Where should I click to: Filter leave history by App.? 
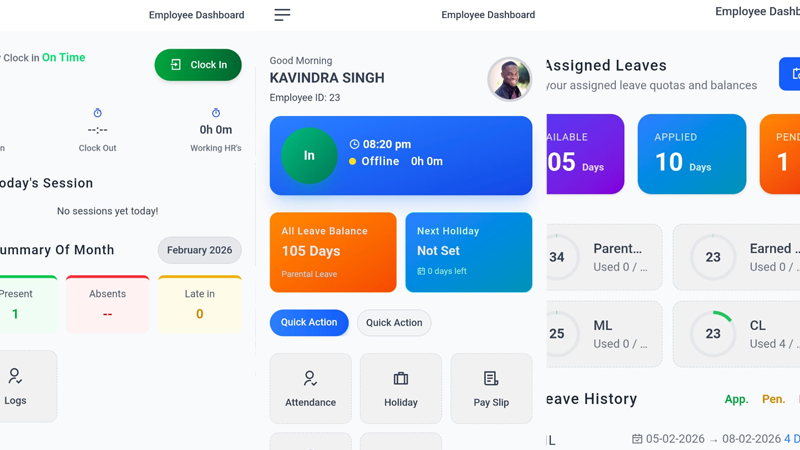tap(736, 399)
